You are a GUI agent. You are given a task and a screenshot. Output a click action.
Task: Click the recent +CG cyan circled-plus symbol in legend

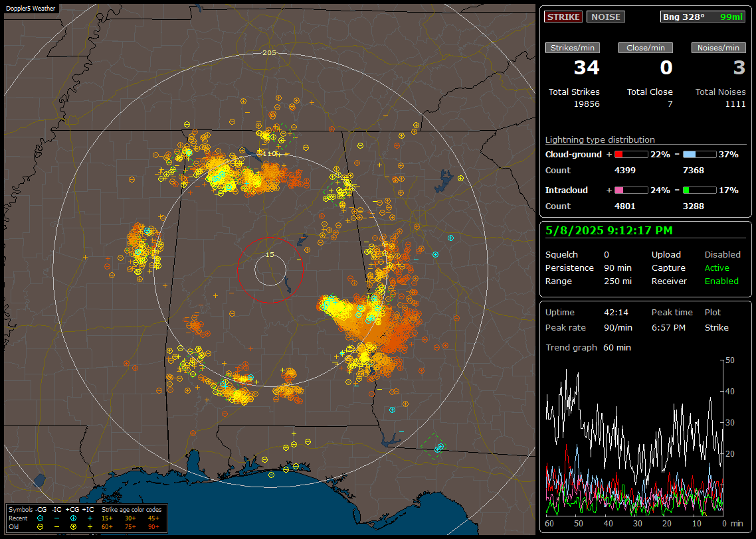[73, 518]
